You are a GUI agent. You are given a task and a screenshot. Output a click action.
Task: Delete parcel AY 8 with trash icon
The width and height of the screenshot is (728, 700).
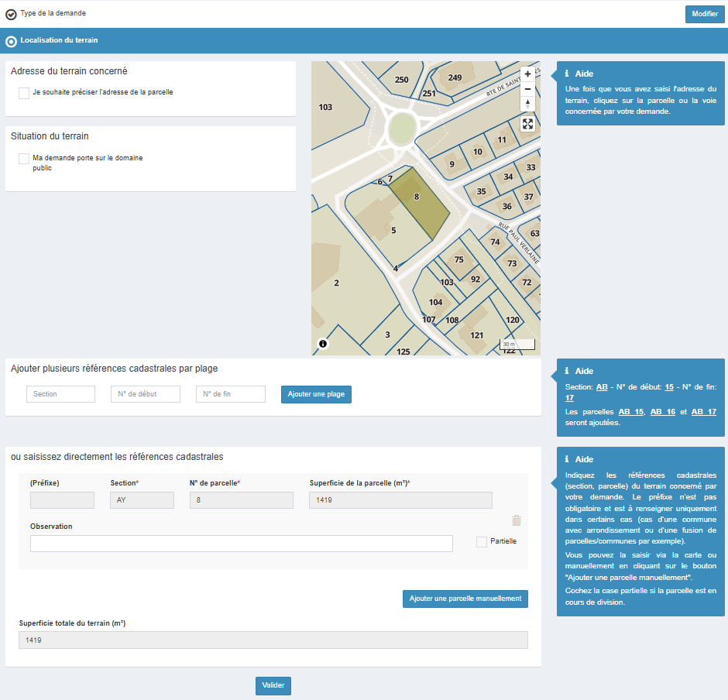coord(517,521)
